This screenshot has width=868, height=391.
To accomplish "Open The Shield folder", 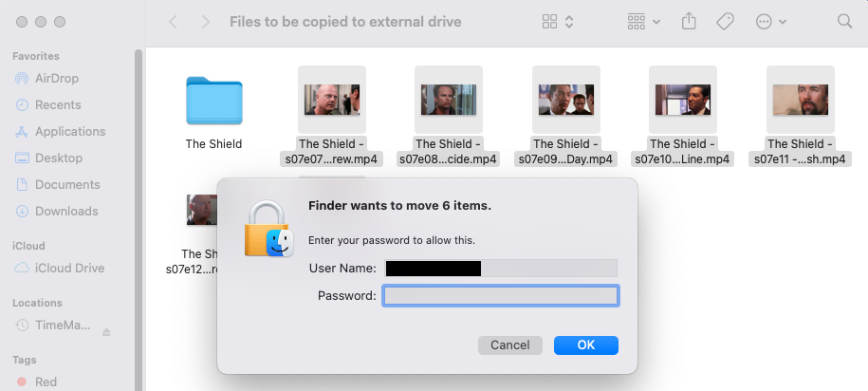I will coord(213,102).
